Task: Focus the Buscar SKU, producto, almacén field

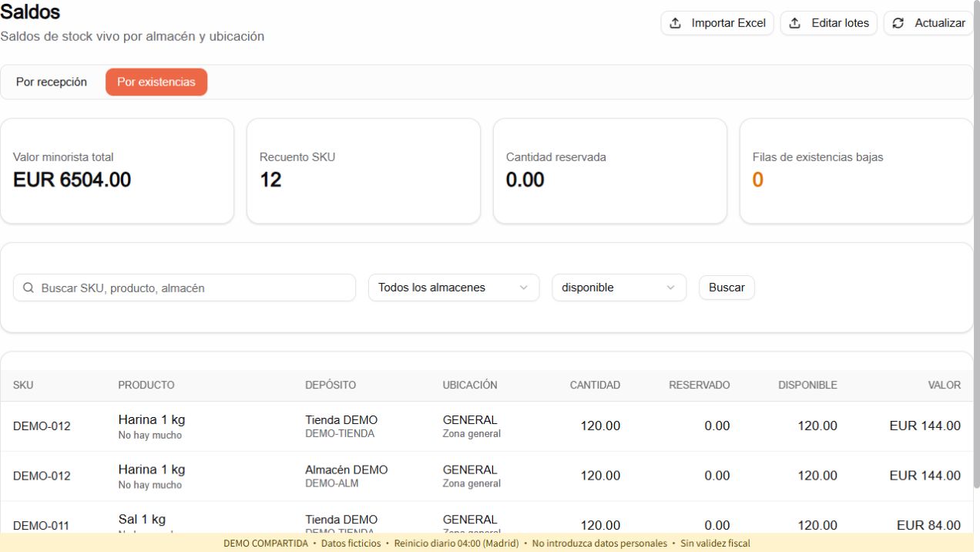Action: point(185,288)
